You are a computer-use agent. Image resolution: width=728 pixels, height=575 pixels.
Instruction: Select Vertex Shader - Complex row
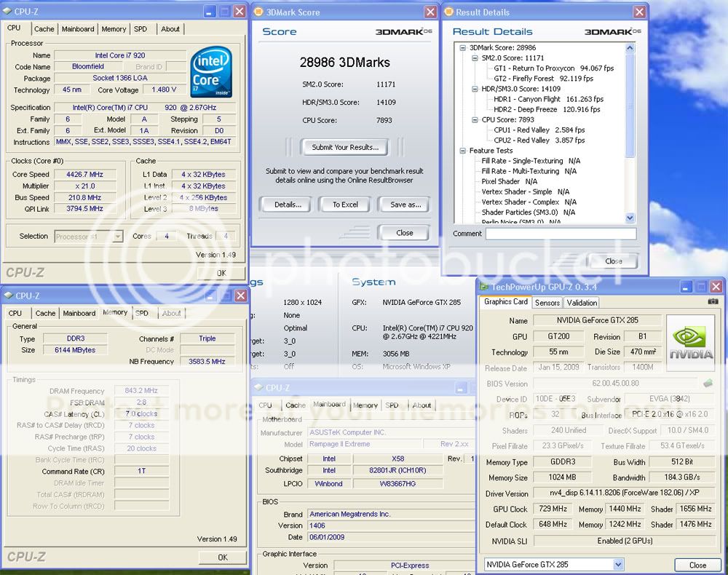529,202
